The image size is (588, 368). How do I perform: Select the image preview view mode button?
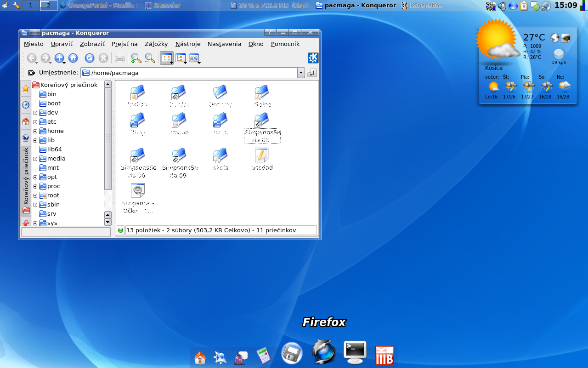tap(194, 58)
